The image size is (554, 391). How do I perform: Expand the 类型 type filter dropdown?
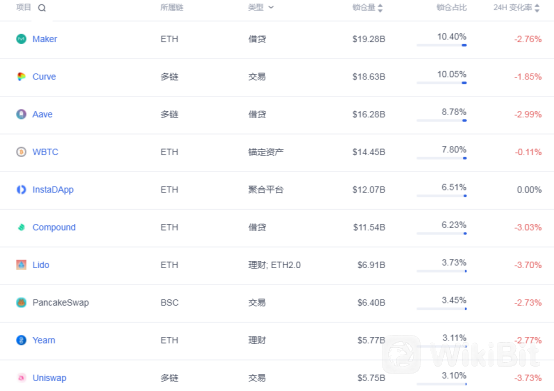(261, 7)
